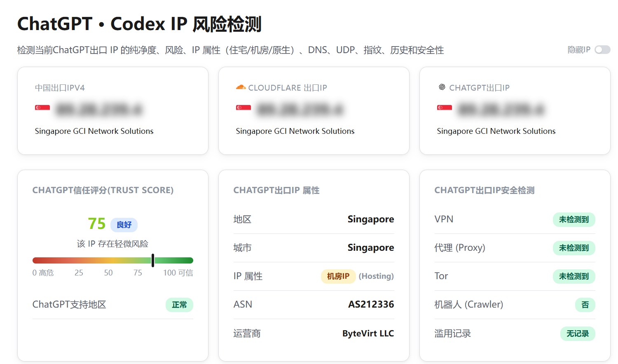Viewport: 618px width, 364px height.
Task: Click the text 该 IP 存在轻微风险
Action: [x=112, y=244]
